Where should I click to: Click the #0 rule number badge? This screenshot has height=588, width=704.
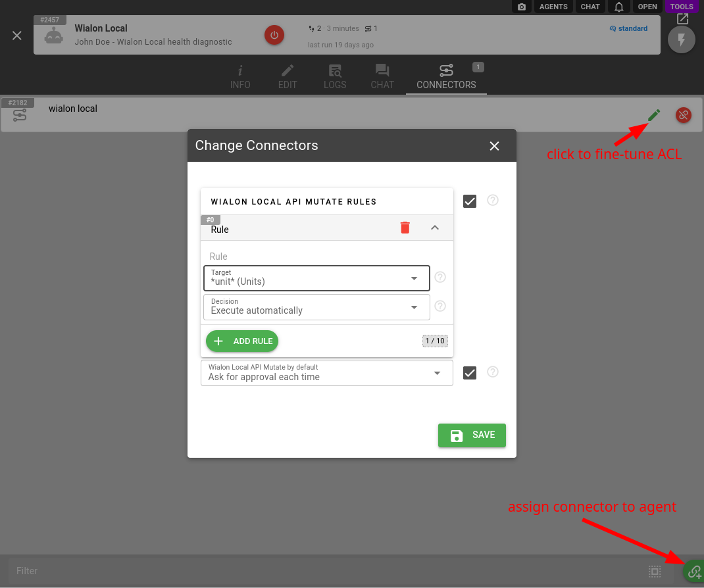click(210, 220)
